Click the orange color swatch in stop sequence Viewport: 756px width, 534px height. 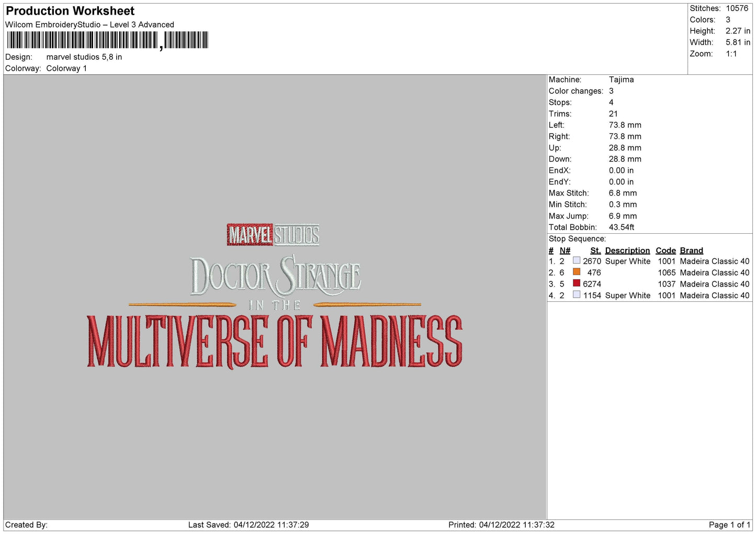click(577, 272)
